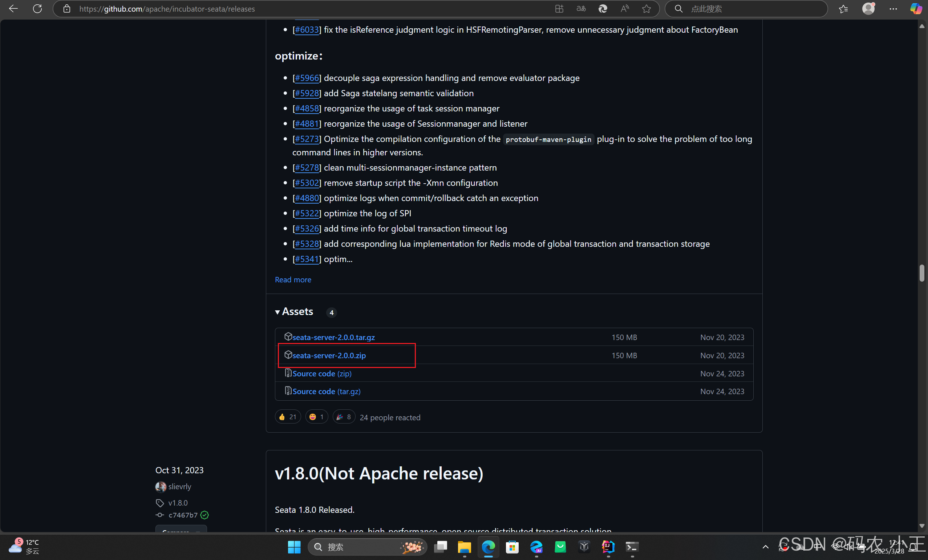
Task: Open the v1.8.0(Not Apache release) title
Action: (x=379, y=473)
